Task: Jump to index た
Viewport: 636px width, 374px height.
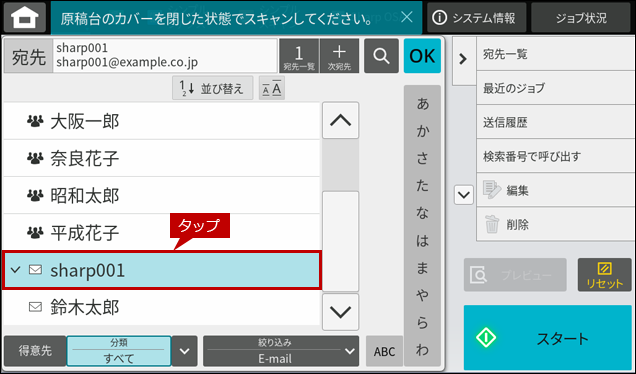Action: (x=422, y=185)
